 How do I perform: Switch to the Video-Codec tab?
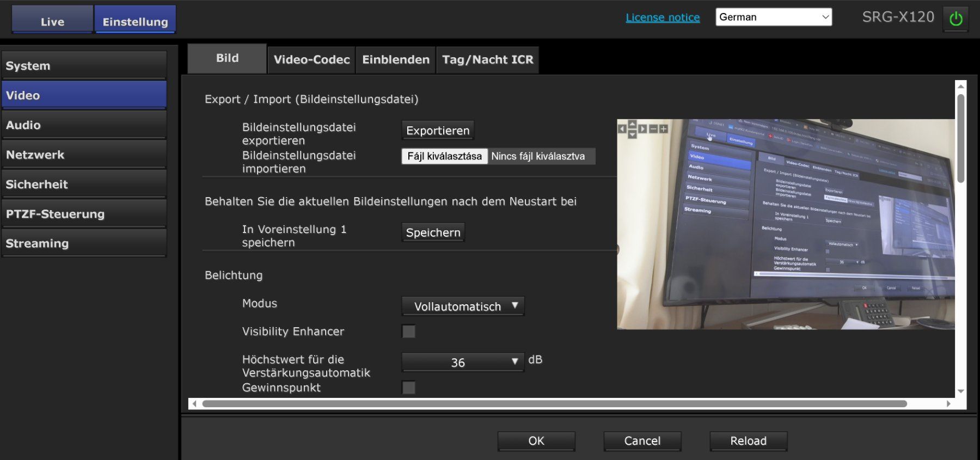tap(311, 60)
